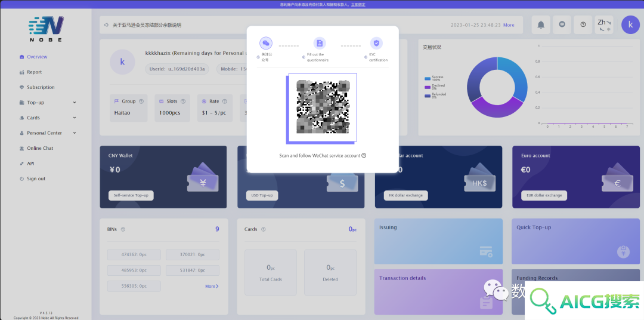
Task: Click the Deleted cards box
Action: [x=330, y=272]
